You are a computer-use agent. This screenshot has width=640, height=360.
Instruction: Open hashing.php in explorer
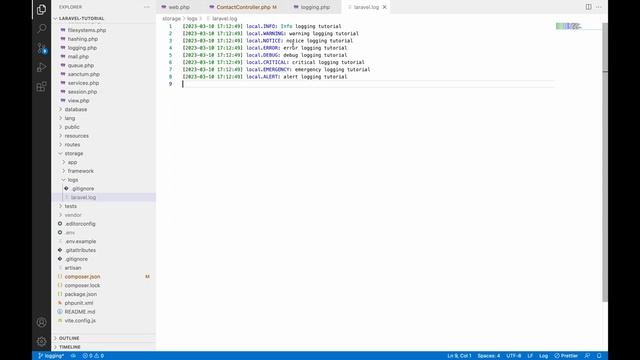point(82,39)
